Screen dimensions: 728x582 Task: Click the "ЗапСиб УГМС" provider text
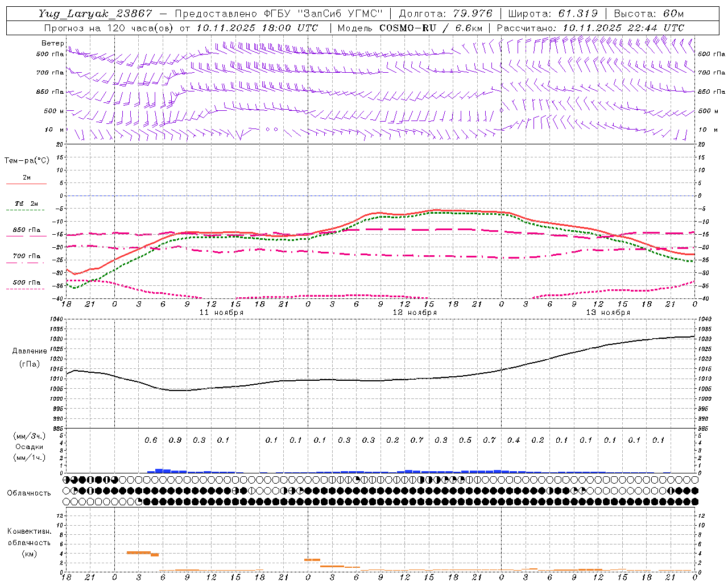click(343, 14)
